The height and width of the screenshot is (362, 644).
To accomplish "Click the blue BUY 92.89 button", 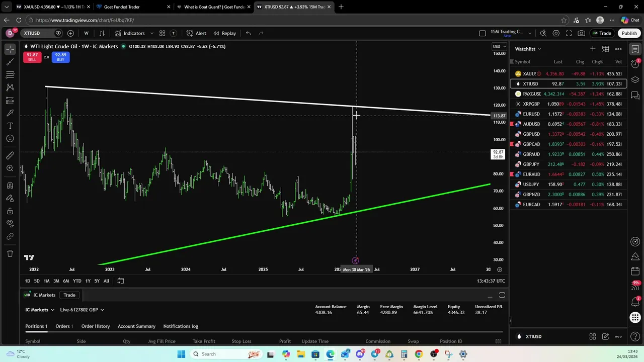I will click(60, 57).
